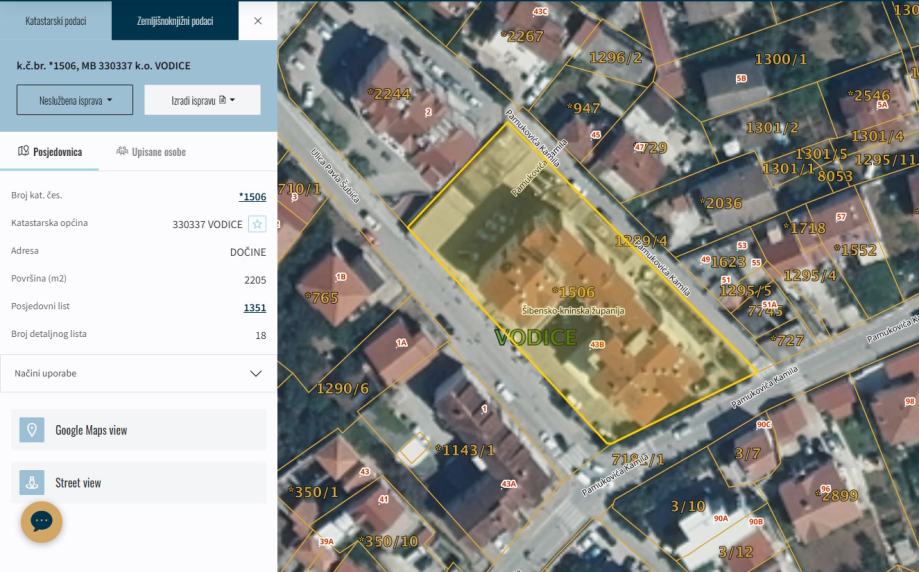
Task: Click parcel label 1300/1 on map
Action: [x=781, y=59]
